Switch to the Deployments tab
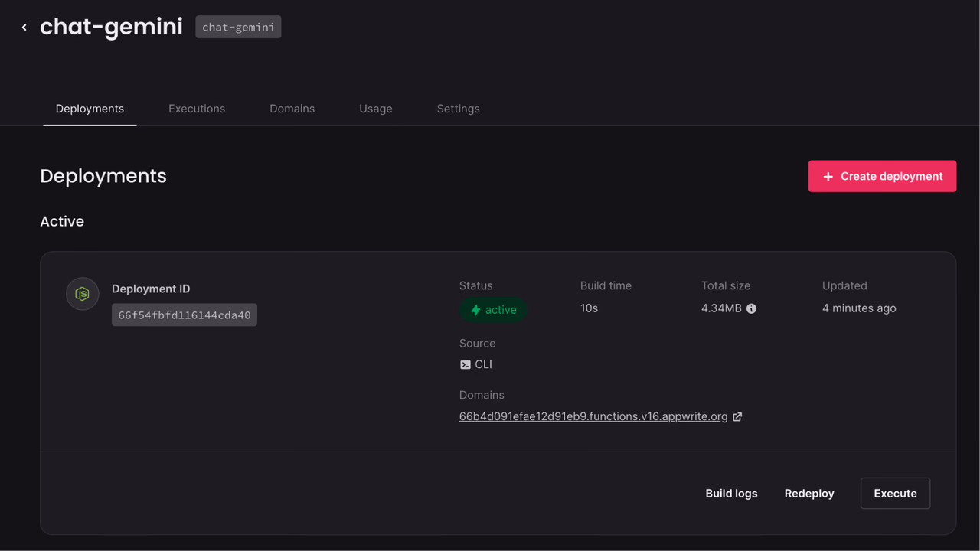980x551 pixels. click(90, 109)
